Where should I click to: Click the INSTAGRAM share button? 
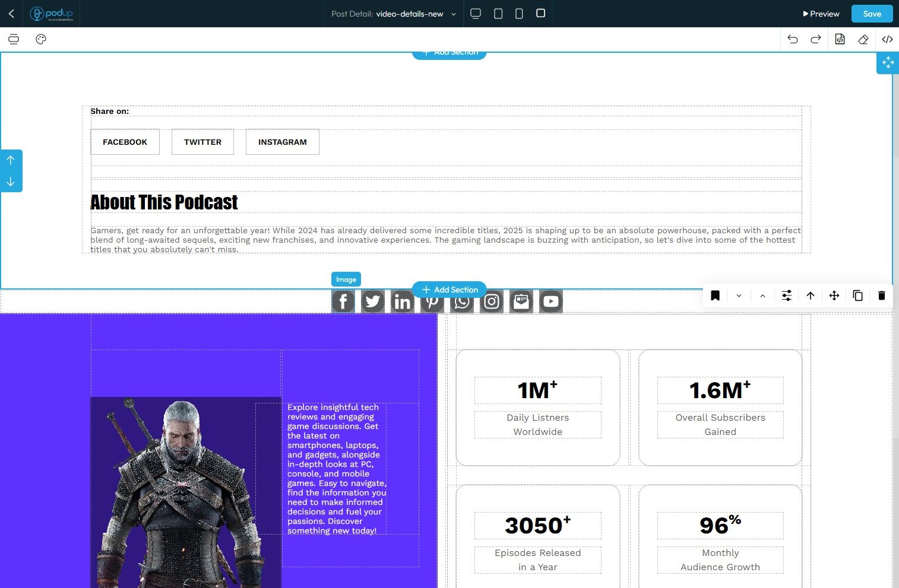(283, 142)
